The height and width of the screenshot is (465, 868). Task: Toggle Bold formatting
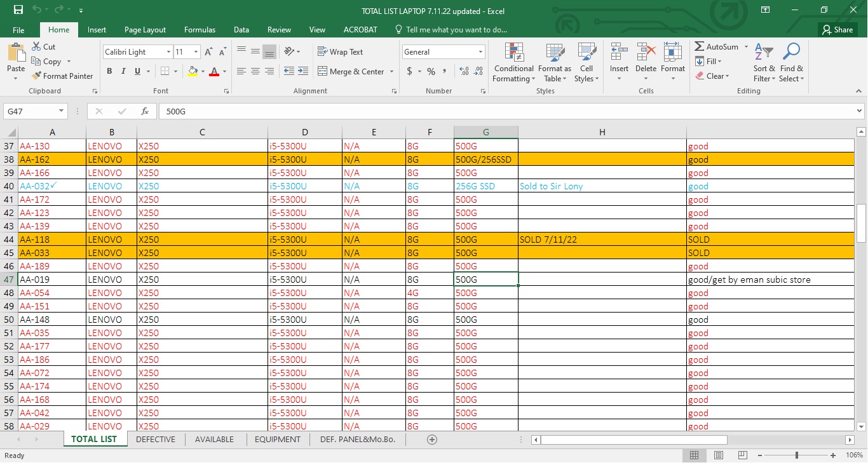tap(109, 72)
